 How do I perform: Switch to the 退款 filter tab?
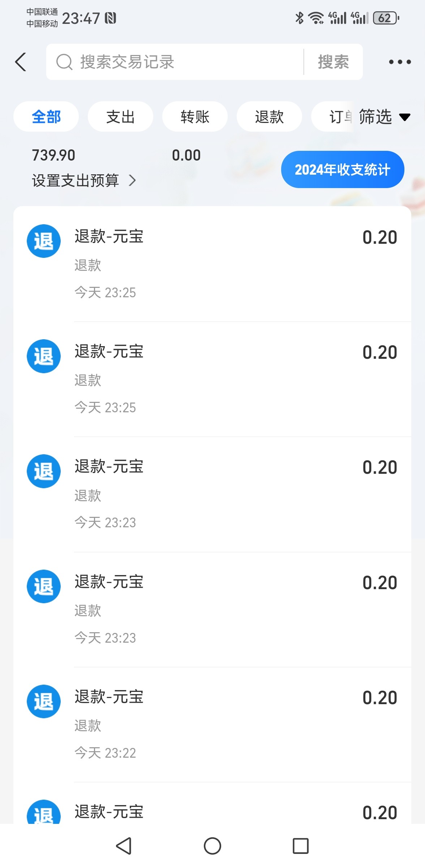tap(269, 117)
